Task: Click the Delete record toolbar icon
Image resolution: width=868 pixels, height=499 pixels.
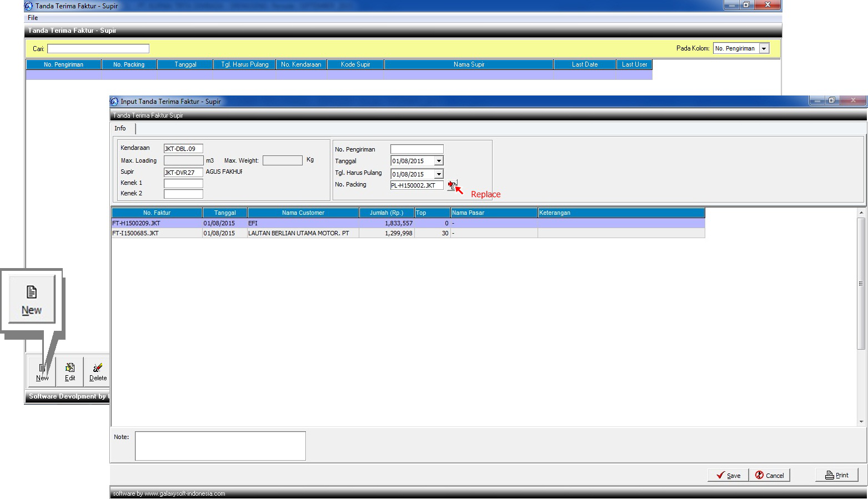Action: point(98,372)
